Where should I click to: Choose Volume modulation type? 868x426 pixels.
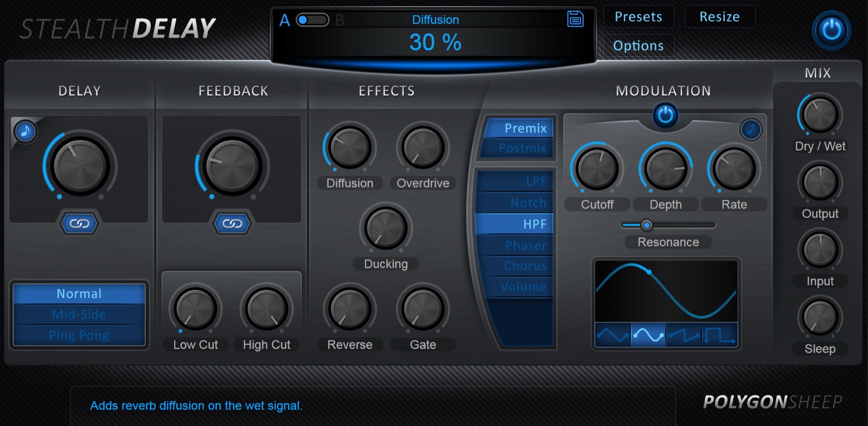coord(518,287)
